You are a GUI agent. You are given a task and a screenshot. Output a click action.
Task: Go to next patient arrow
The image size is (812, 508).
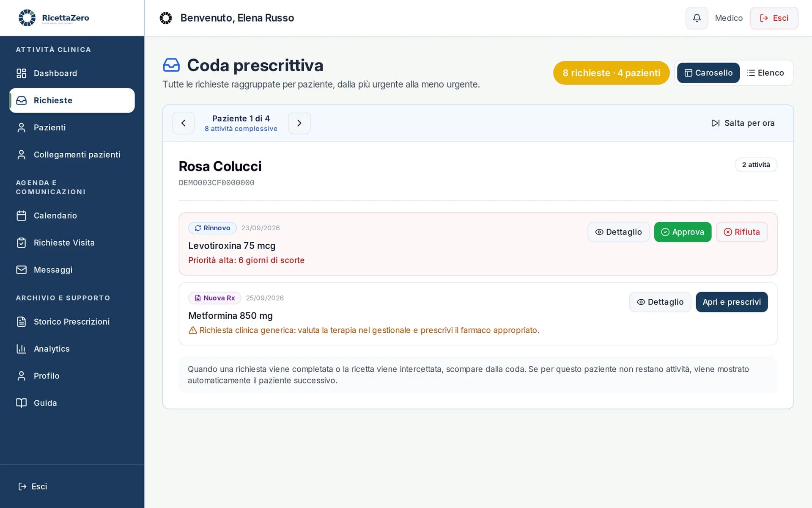tap(299, 123)
